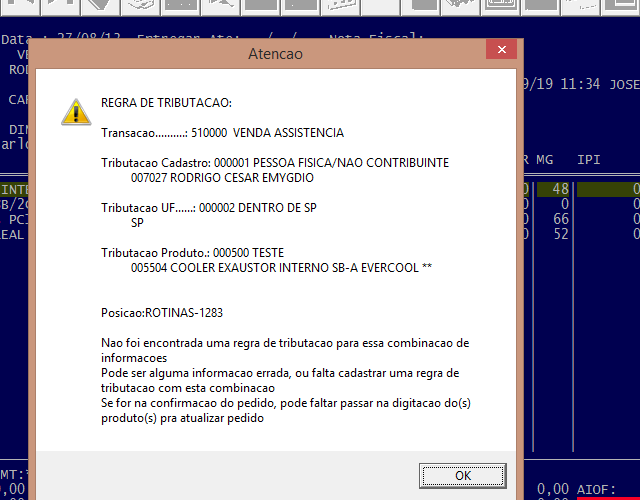640x500 pixels.
Task: Click the 0,00 value beside AIOF
Action: pos(553,489)
